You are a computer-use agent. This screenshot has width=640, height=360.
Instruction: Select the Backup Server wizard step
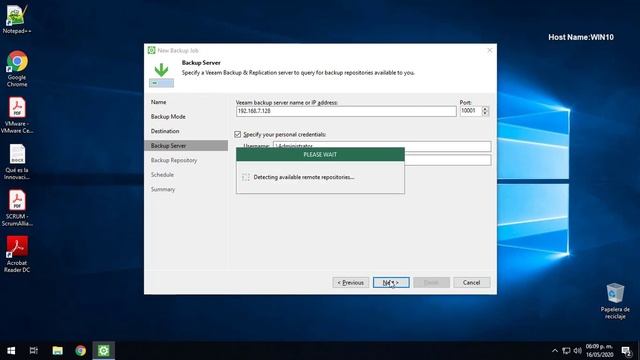(x=186, y=146)
